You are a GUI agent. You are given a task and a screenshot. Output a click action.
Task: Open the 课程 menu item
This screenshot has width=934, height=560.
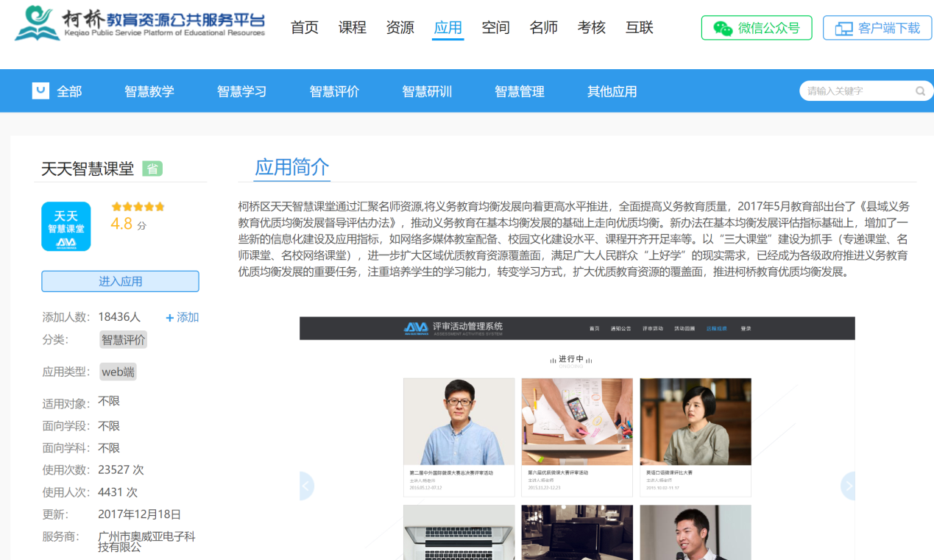tap(353, 28)
